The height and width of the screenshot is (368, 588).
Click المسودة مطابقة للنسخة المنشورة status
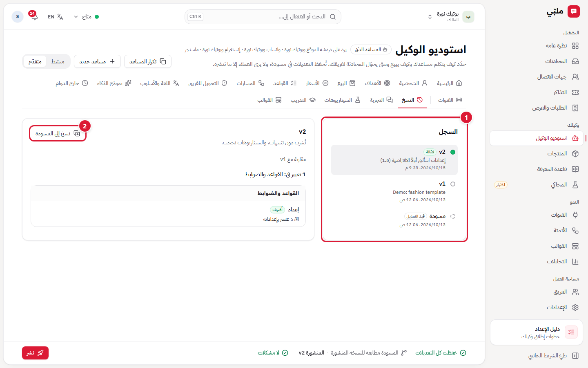(369, 353)
